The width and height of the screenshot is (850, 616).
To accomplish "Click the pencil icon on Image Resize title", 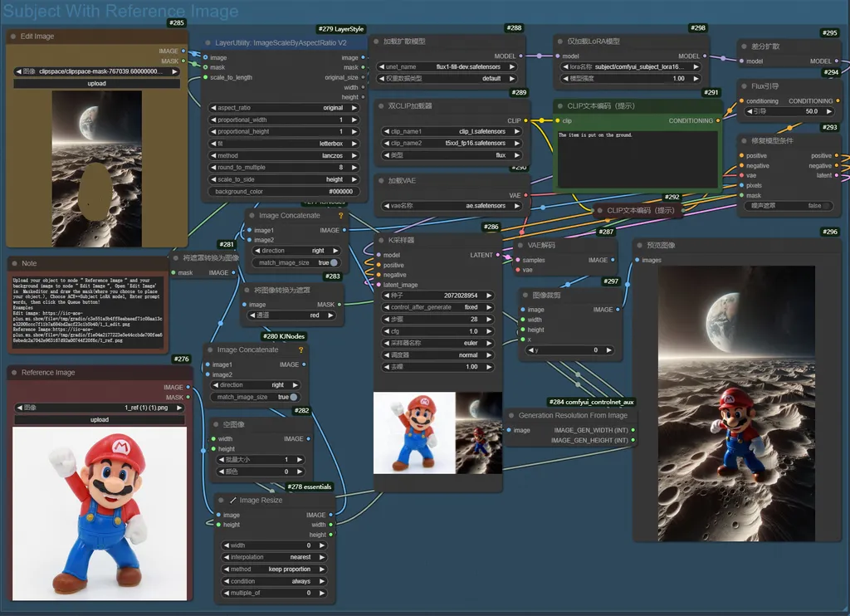I will 233,501.
